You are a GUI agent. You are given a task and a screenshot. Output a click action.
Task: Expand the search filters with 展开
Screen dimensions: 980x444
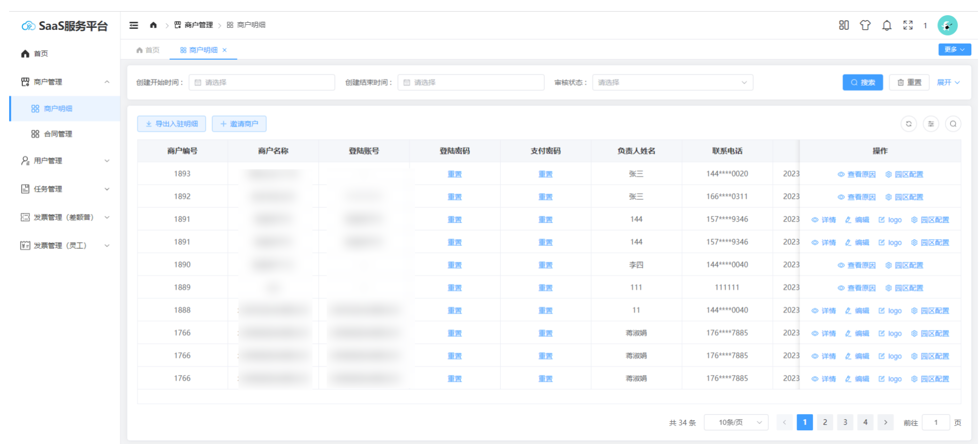pyautogui.click(x=948, y=83)
